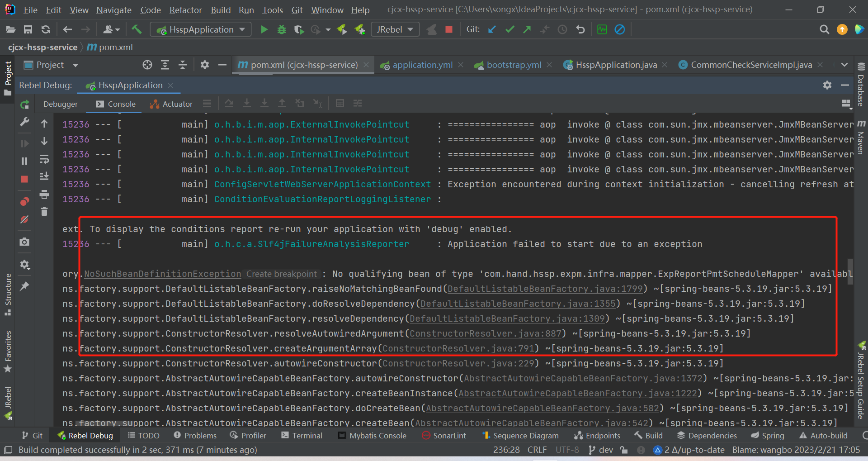Open the Refactor menu
Image resolution: width=868 pixels, height=461 pixels.
tap(185, 10)
